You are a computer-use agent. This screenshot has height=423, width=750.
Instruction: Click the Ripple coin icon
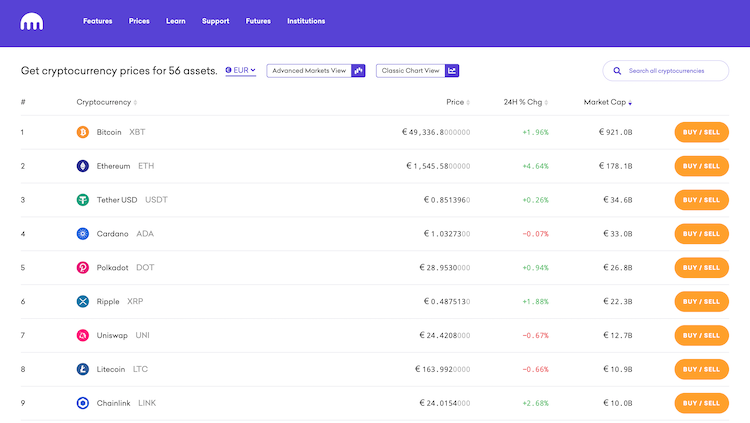[x=83, y=301]
